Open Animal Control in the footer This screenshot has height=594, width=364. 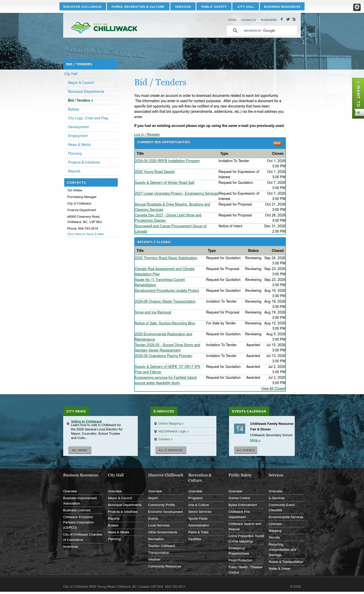coord(239,498)
